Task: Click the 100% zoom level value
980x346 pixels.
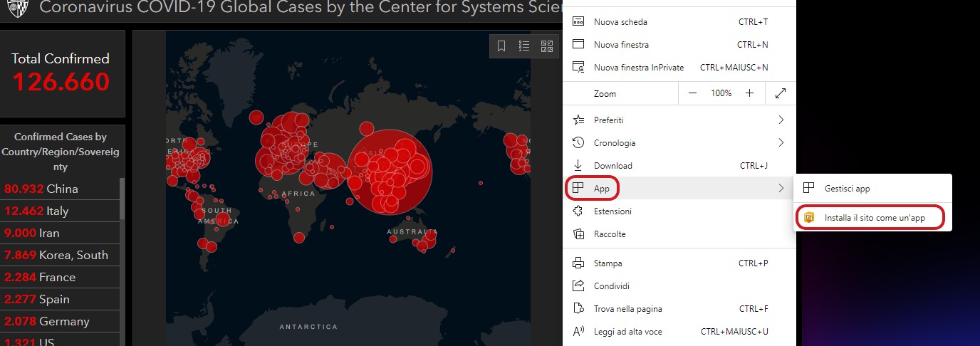Action: (721, 93)
